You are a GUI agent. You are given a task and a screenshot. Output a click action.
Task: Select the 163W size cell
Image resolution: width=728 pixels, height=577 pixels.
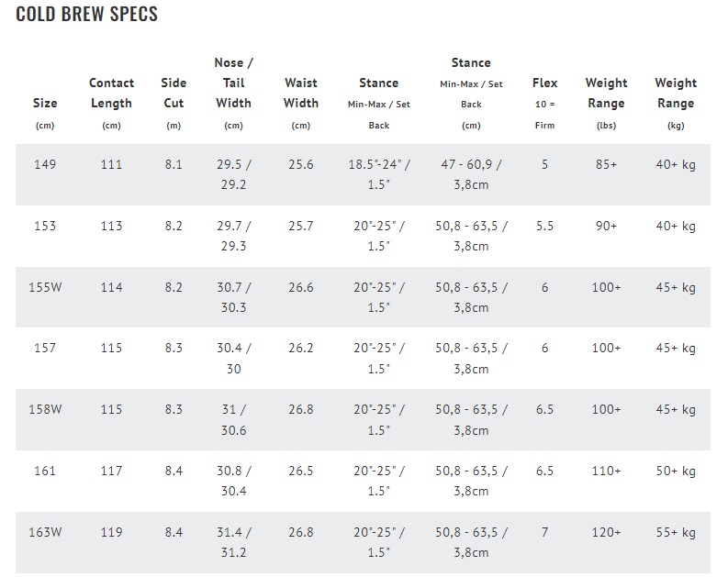[45, 532]
